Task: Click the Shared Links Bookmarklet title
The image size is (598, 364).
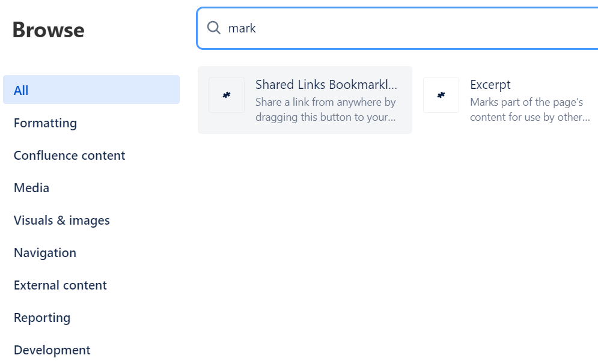Action: click(326, 85)
